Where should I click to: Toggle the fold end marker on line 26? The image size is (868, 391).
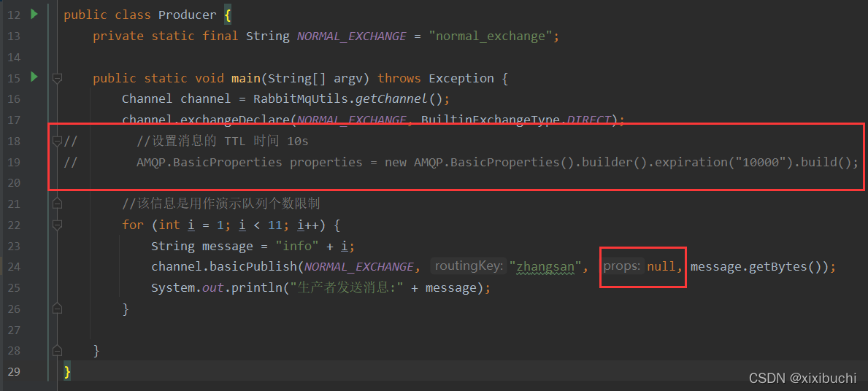pyautogui.click(x=56, y=309)
